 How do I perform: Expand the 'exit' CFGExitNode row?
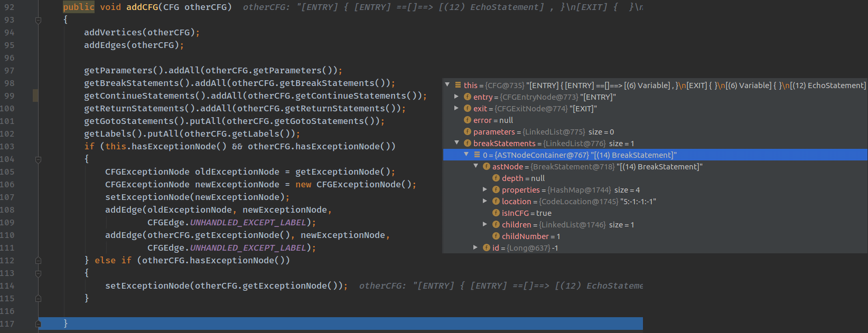[x=456, y=108]
